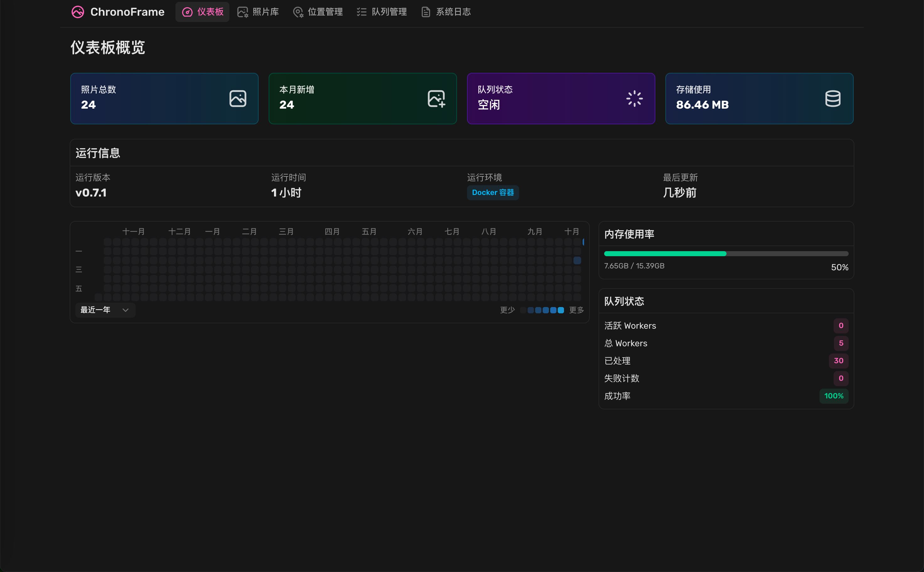This screenshot has width=924, height=572.
Task: Click the 队列管理 list icon
Action: (x=362, y=12)
